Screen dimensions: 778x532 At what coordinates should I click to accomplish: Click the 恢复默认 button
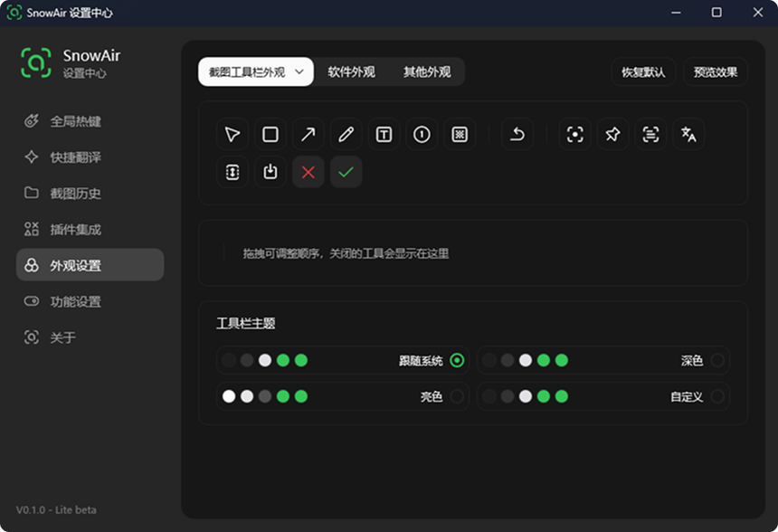643,72
